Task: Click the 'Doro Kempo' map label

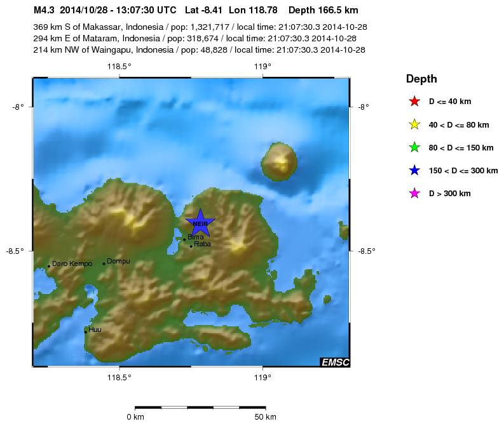Action: point(72,263)
